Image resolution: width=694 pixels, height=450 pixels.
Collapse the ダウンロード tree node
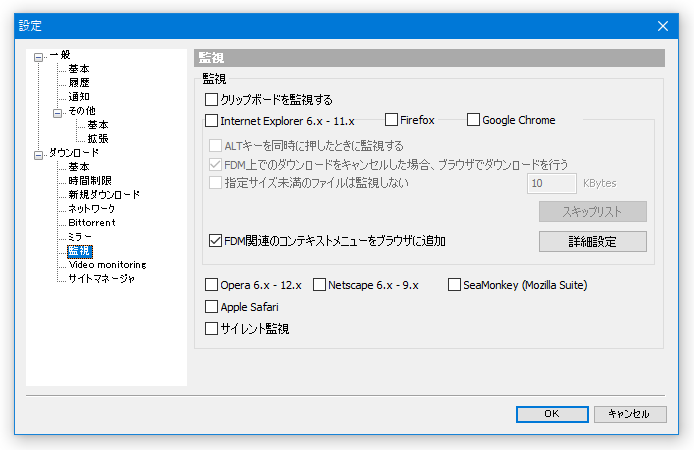pos(39,155)
